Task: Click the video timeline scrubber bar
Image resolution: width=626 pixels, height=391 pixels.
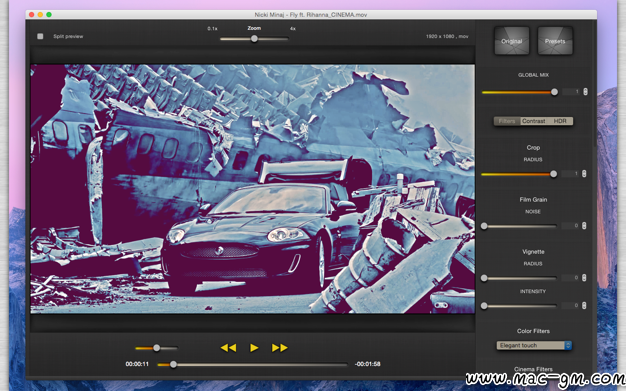Action: coord(252,365)
